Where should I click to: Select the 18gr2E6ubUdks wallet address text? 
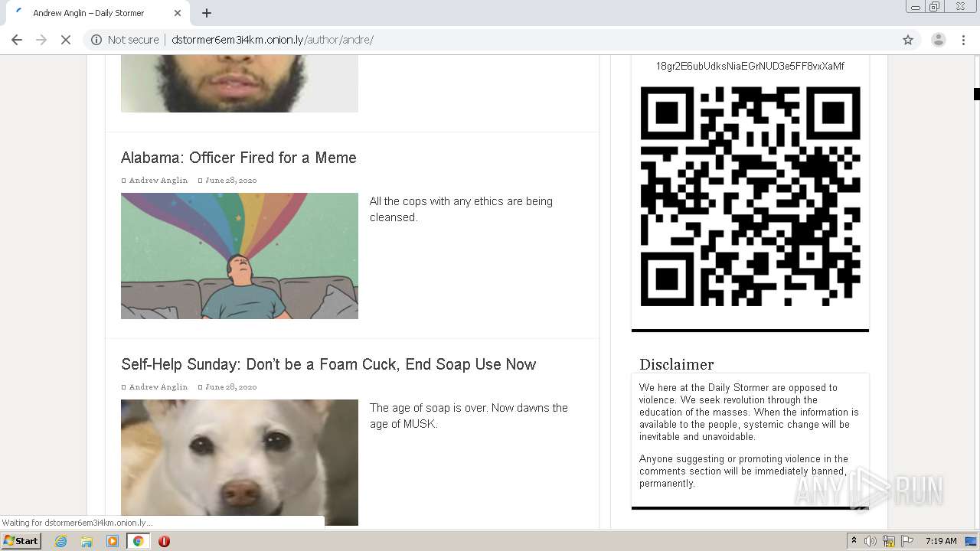tap(750, 67)
